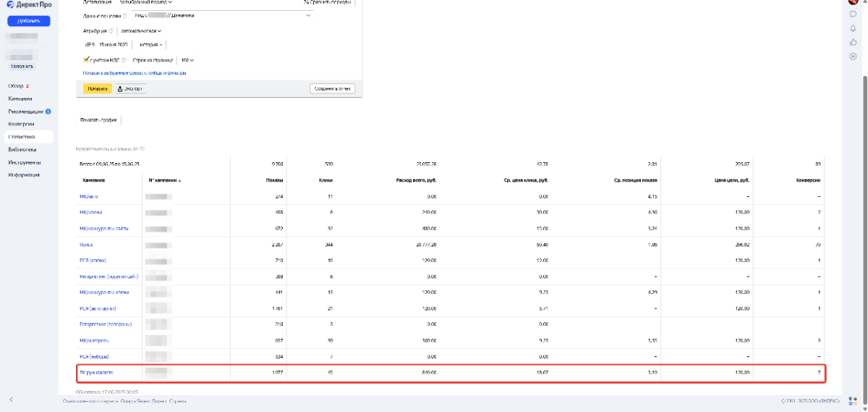Open the РСЯ (автотаргет) campaign link
The image size is (868, 412).
click(98, 308)
